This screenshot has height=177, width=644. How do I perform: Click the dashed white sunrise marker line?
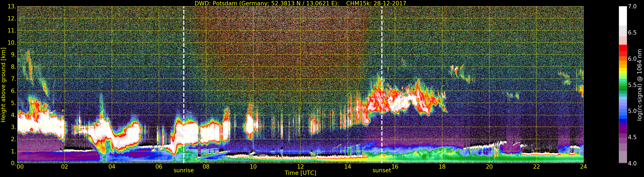click(184, 85)
